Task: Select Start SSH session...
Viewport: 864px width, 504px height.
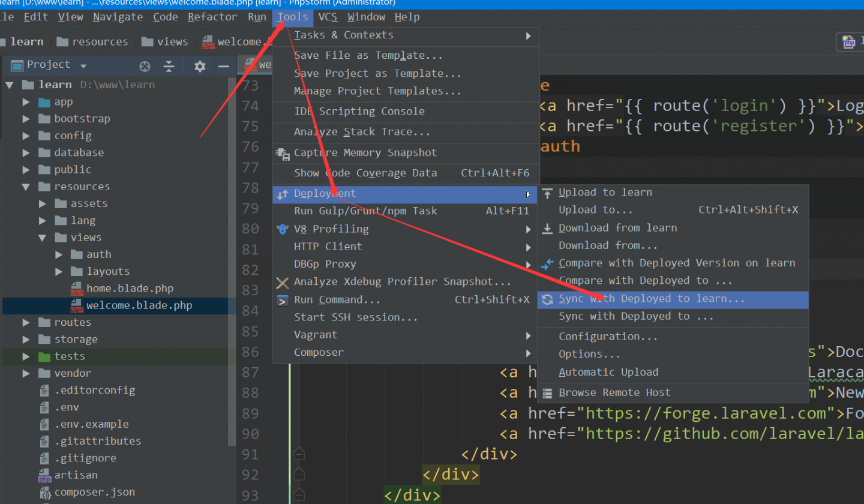Action: pos(406,317)
